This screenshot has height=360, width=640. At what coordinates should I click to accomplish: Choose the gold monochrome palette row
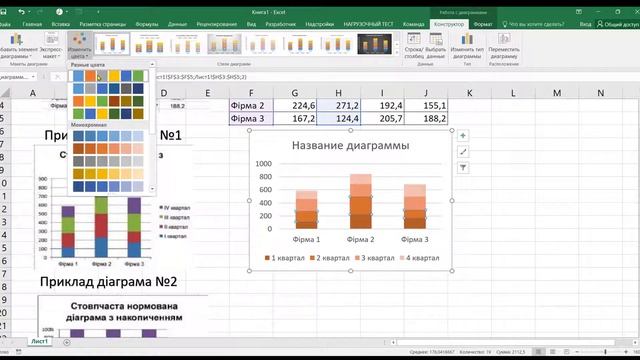coord(108,174)
